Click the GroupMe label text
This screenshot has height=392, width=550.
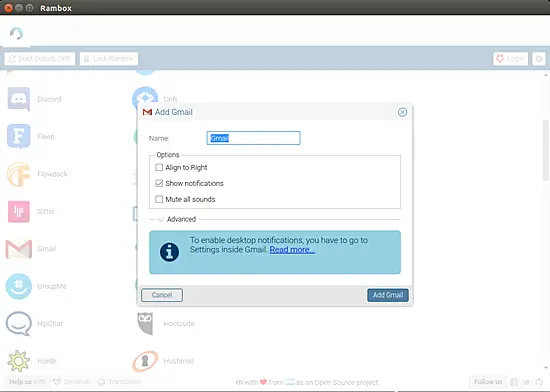tap(52, 286)
